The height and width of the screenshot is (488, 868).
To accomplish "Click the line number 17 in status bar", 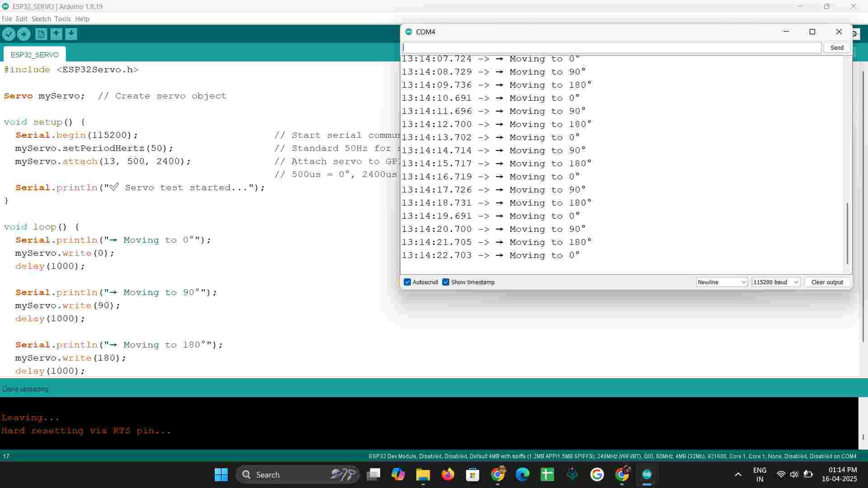I will coord(6,456).
